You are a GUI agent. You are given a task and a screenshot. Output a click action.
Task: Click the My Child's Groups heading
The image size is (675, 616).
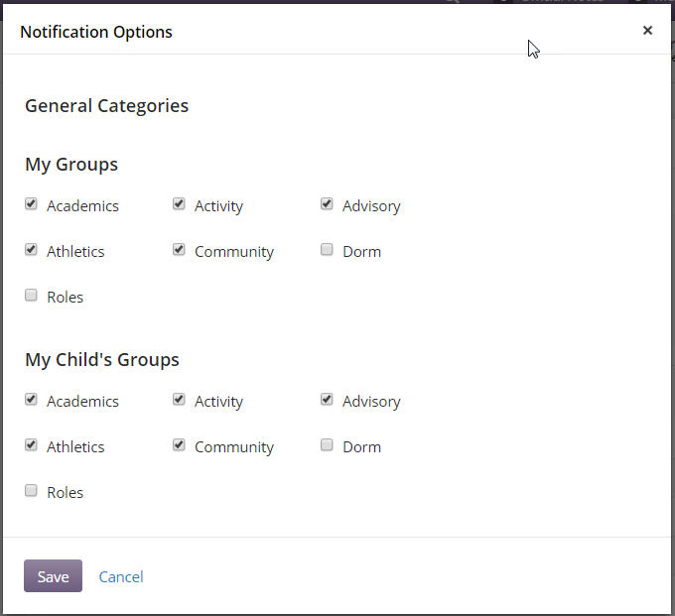click(102, 360)
